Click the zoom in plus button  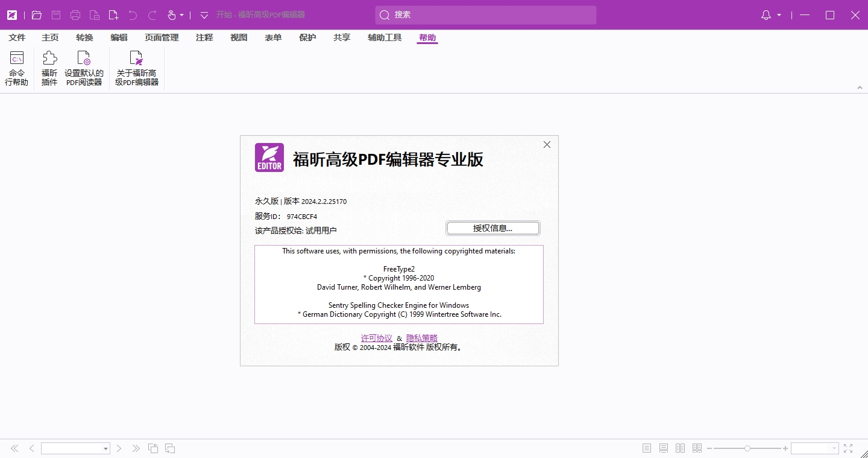[x=785, y=448]
